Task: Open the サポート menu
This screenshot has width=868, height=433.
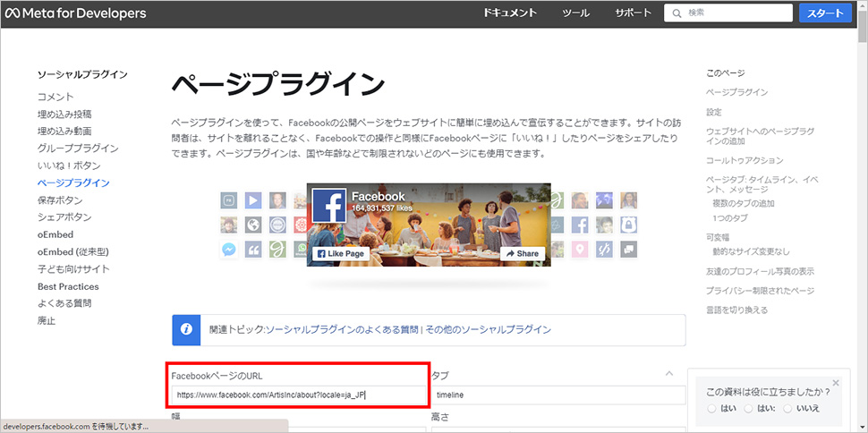Action: [633, 13]
